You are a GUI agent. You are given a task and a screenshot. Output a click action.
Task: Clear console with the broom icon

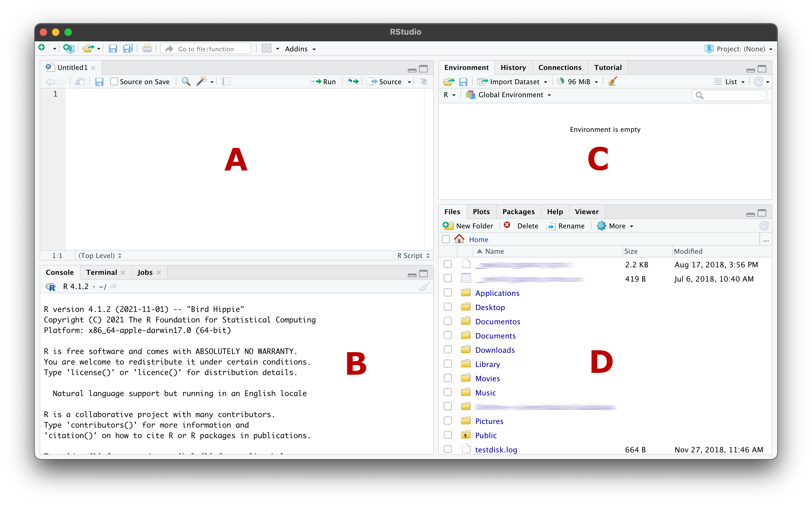[x=424, y=287]
